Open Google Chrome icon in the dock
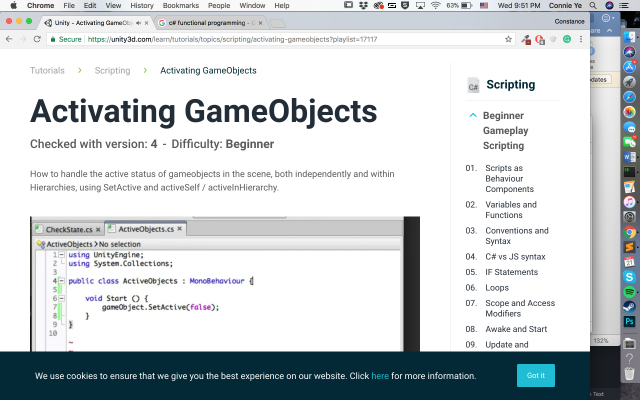This screenshot has width=640, height=400. pos(629,232)
